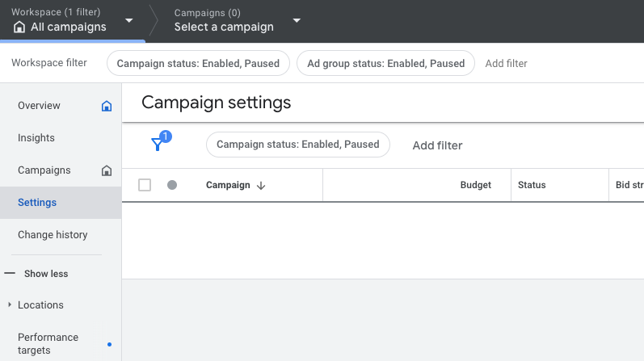Click the Status column header

click(x=532, y=185)
